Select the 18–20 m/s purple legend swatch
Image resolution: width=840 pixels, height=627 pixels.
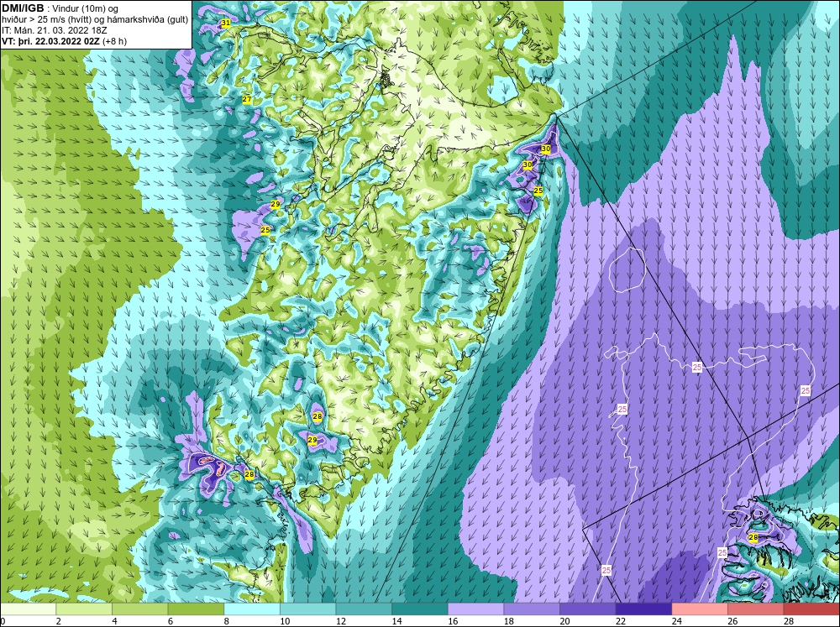532,609
